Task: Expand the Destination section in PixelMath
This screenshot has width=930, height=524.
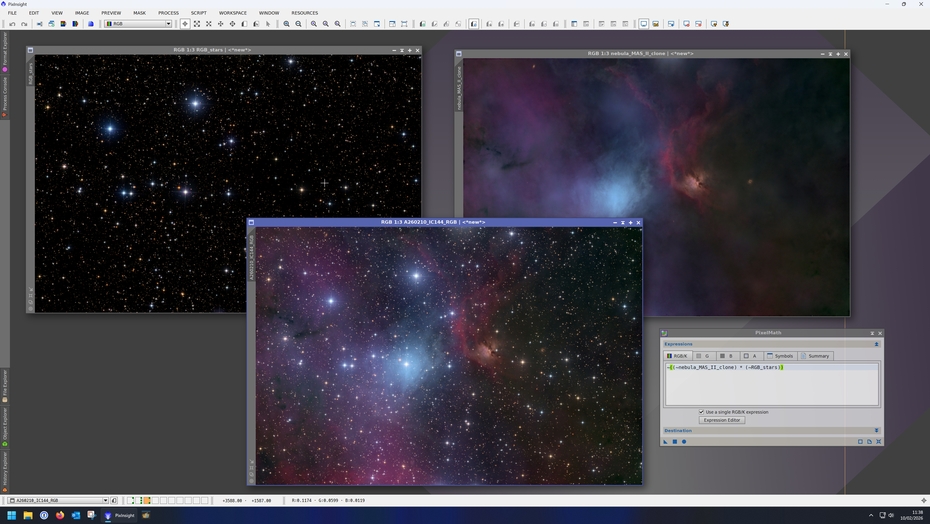Action: click(876, 431)
